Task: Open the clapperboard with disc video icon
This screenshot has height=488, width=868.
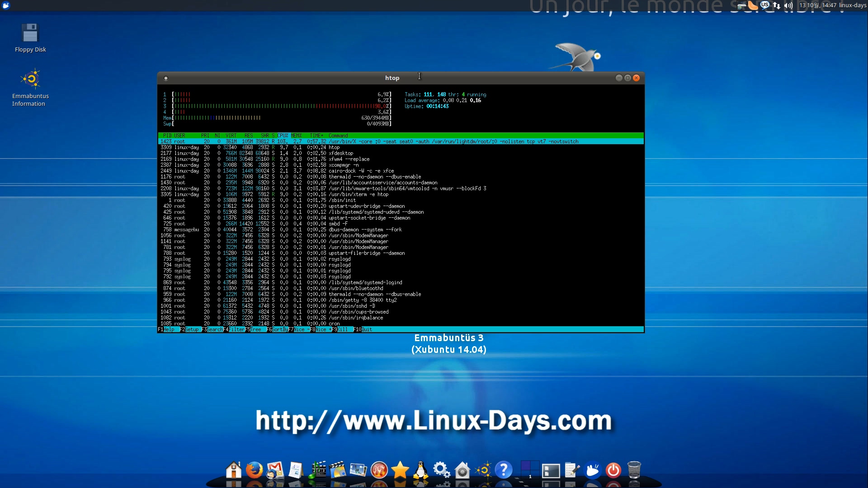Action: point(337,470)
